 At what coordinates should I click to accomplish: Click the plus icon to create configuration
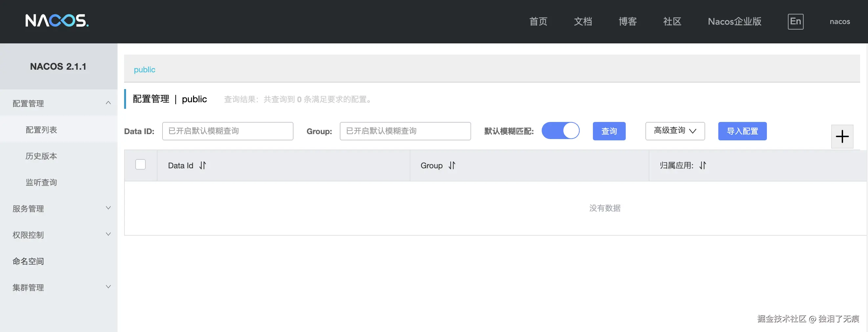(842, 136)
